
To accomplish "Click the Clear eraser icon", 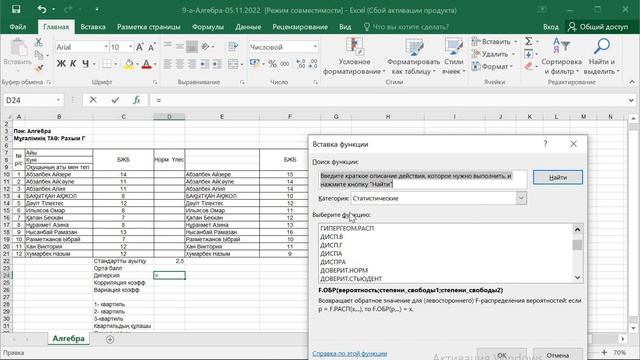I will [x=529, y=66].
